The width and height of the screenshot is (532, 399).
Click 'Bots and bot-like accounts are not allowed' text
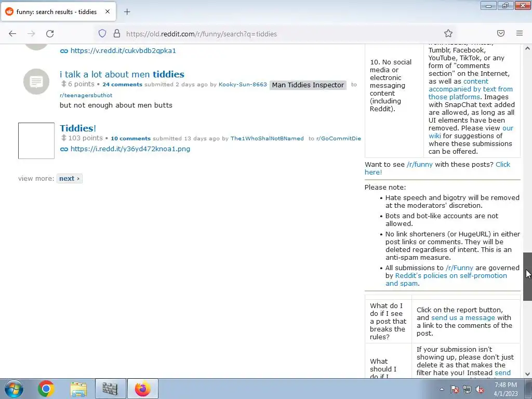[442, 220]
